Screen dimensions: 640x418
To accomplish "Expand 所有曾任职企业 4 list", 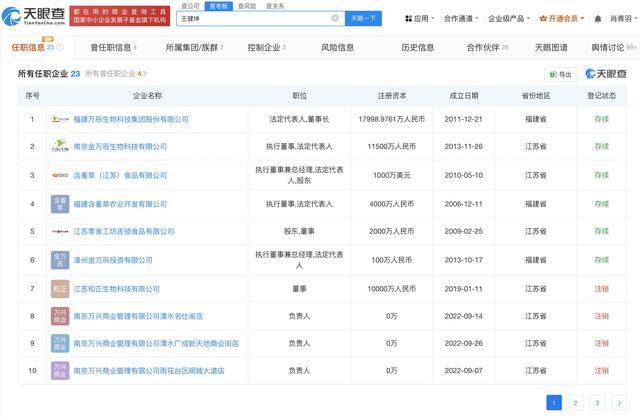I will pos(116,73).
